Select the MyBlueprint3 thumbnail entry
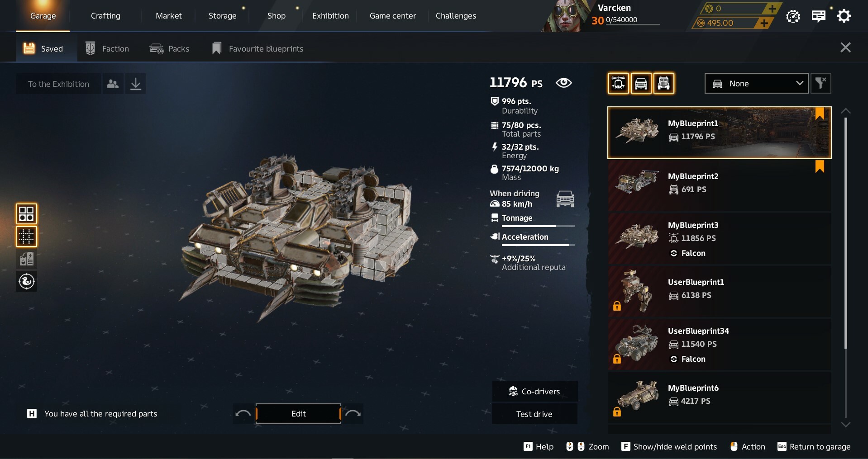Screen dimensions: 868x459 coord(720,239)
